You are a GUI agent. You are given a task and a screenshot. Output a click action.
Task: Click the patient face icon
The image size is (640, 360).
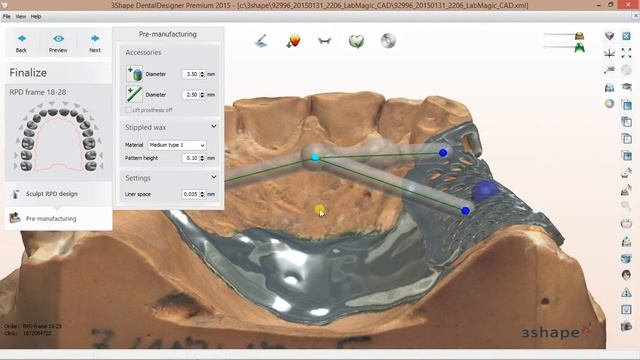(626, 275)
